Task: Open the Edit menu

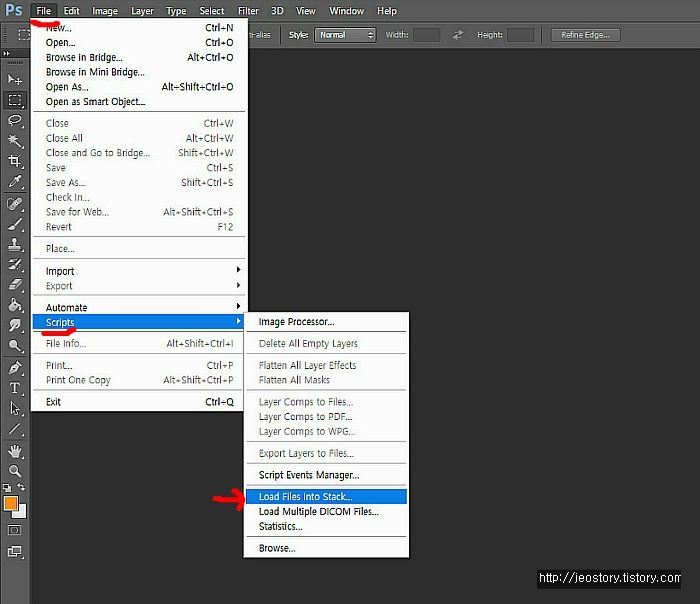Action: click(71, 11)
